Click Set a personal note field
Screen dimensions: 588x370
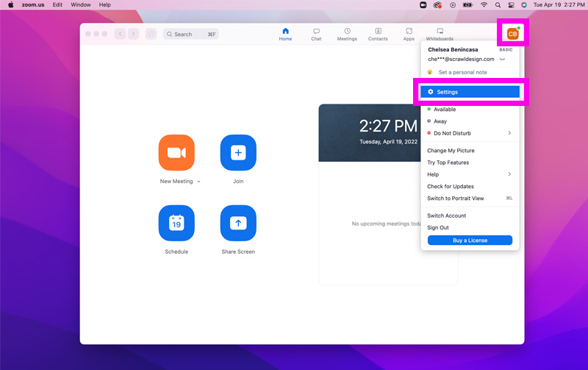pyautogui.click(x=463, y=72)
